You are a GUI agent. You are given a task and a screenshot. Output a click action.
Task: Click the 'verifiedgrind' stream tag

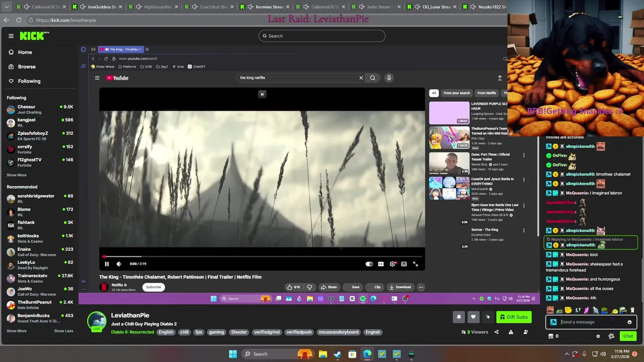(267, 332)
